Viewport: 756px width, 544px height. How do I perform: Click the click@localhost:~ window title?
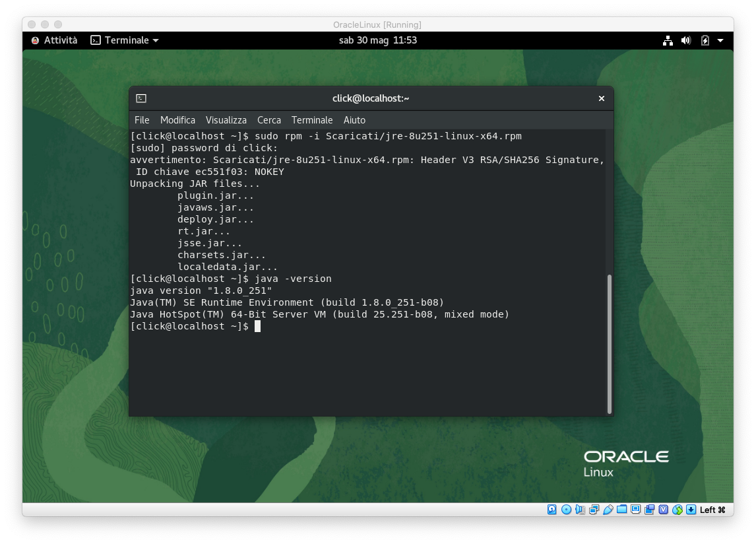point(370,98)
